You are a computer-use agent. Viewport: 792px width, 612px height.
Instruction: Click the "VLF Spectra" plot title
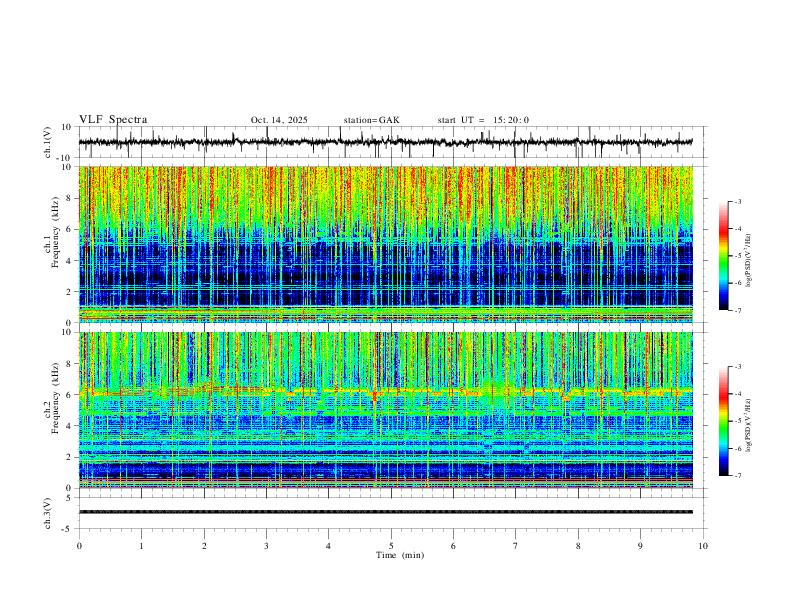113,119
